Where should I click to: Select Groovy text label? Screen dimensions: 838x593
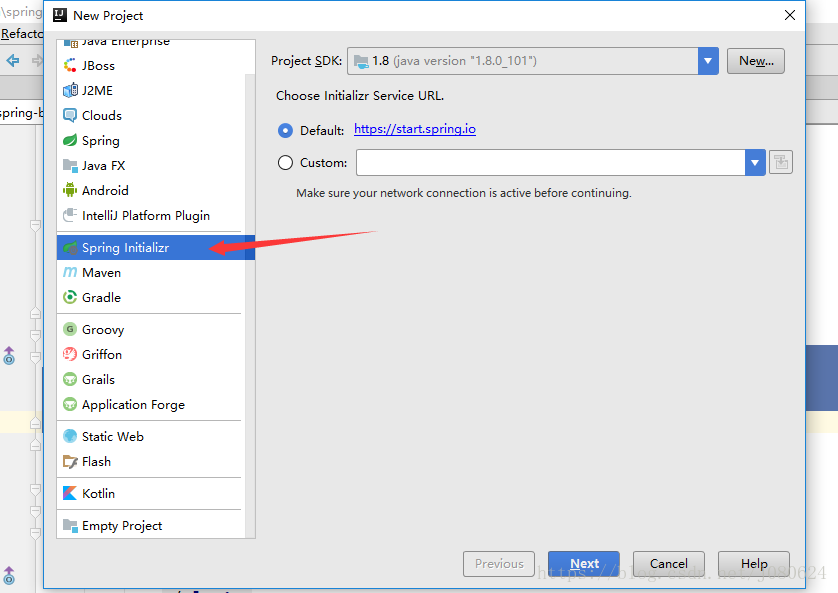[x=103, y=330]
